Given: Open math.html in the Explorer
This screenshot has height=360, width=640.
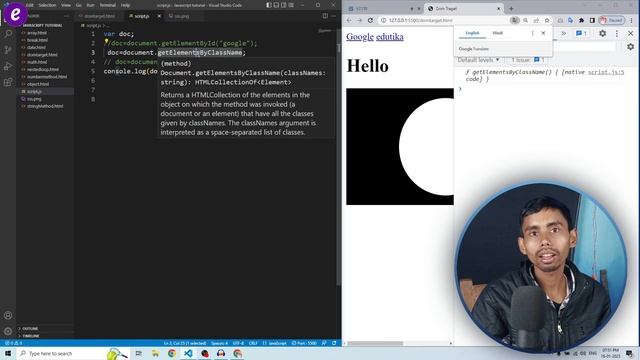Looking at the screenshot, I should click(37, 62).
